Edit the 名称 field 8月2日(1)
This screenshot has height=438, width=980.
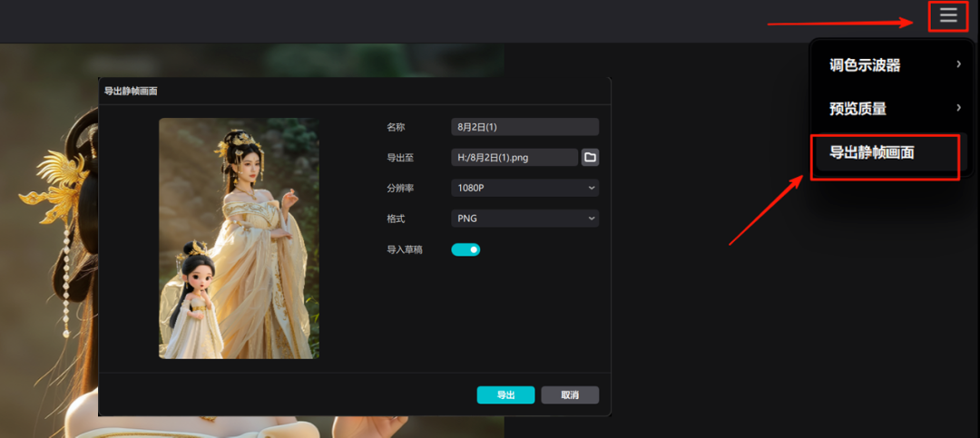coord(525,127)
